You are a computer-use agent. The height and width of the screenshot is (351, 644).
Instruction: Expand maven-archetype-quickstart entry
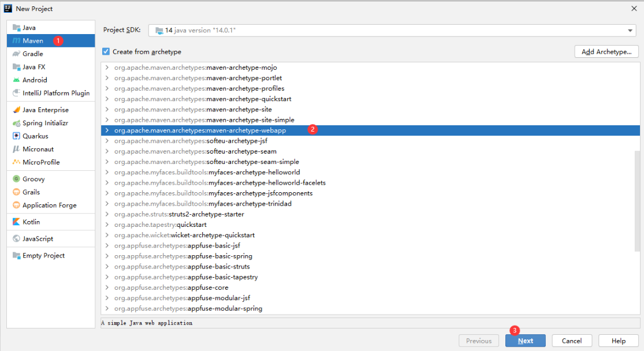point(107,99)
